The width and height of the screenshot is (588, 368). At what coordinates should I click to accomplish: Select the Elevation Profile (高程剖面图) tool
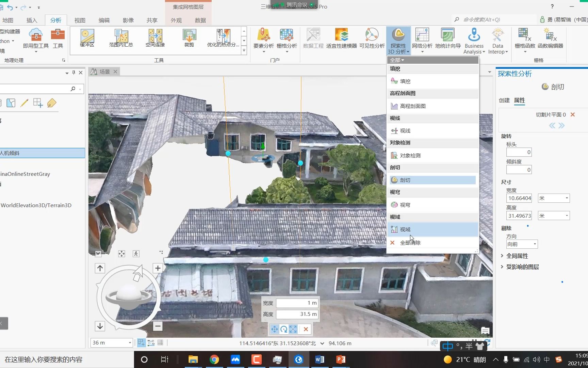433,106
